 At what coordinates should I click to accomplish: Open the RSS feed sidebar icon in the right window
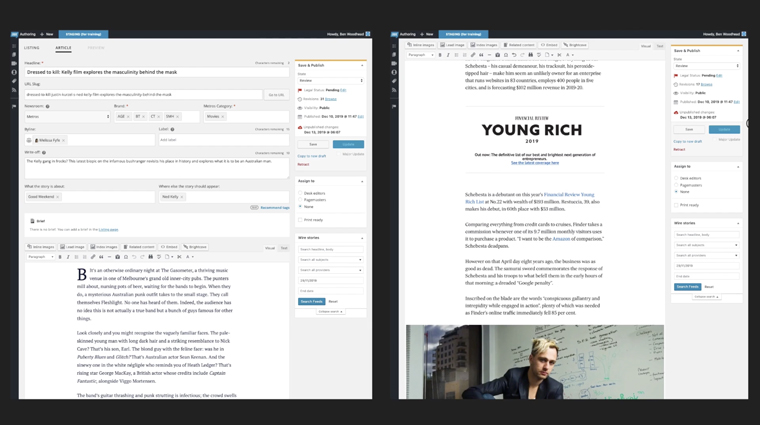point(394,90)
